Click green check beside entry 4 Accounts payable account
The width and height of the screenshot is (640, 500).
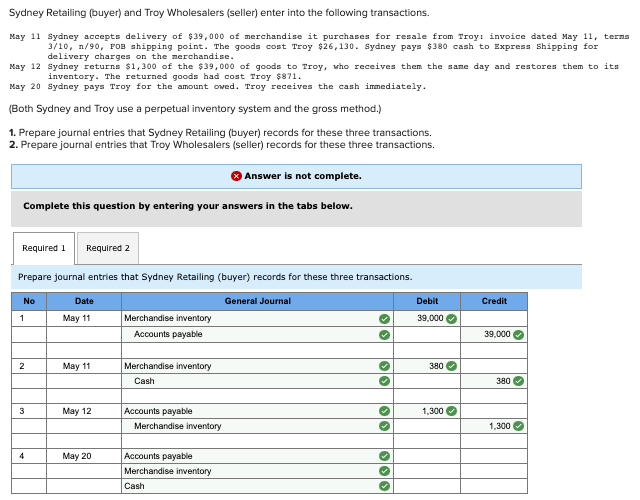pyautogui.click(x=384, y=456)
